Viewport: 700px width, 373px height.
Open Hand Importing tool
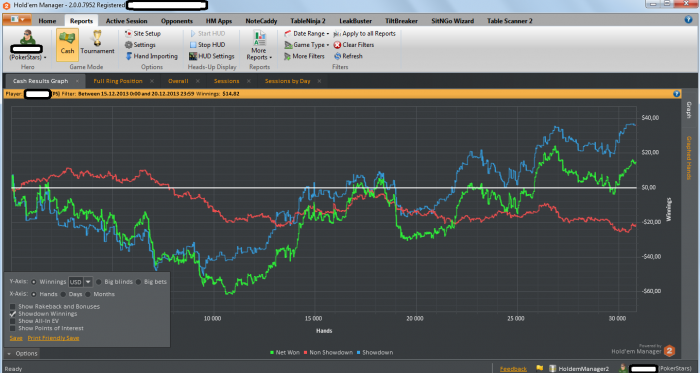[151, 56]
